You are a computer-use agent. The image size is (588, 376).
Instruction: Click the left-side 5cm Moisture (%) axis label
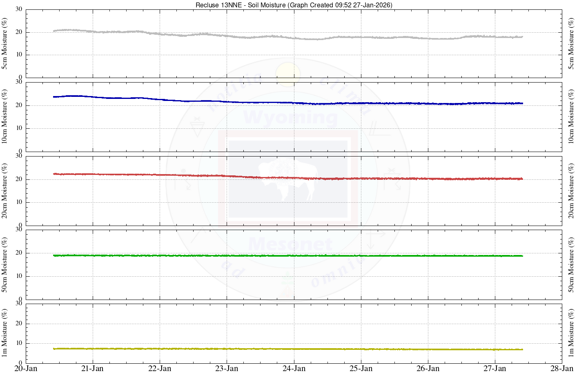click(x=4, y=43)
